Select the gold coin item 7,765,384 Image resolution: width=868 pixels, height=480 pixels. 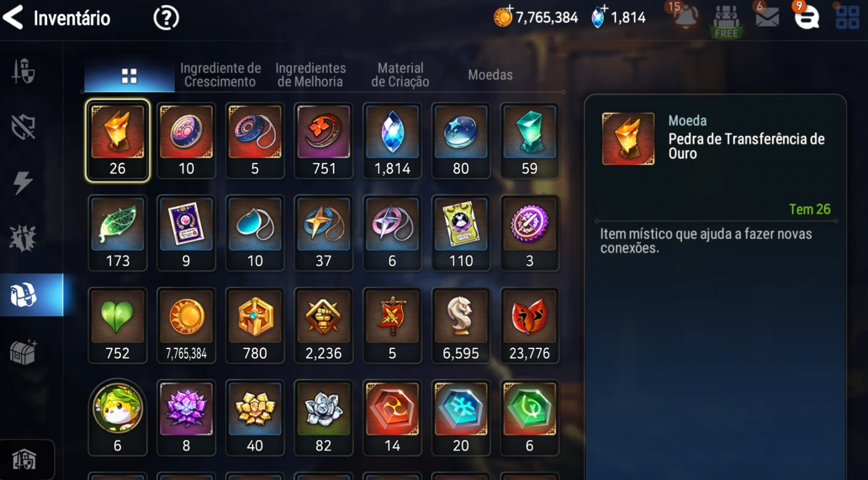pos(186,326)
